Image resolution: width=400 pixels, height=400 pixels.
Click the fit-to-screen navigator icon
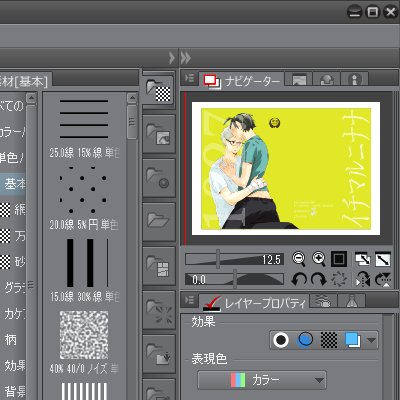point(363,259)
